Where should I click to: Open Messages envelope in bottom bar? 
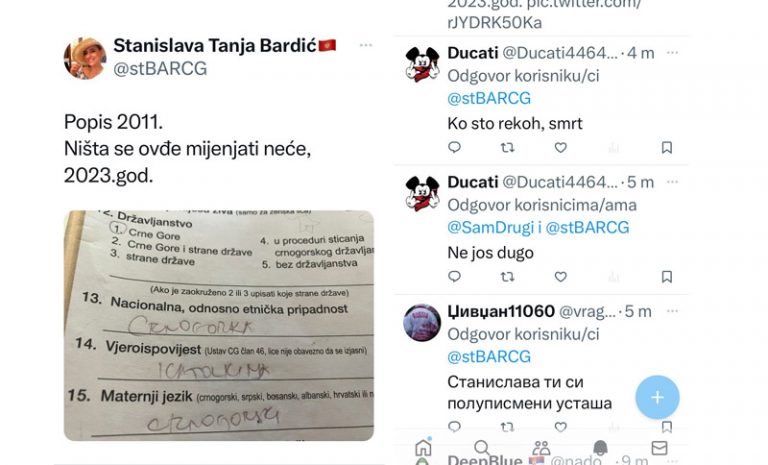tap(659, 448)
